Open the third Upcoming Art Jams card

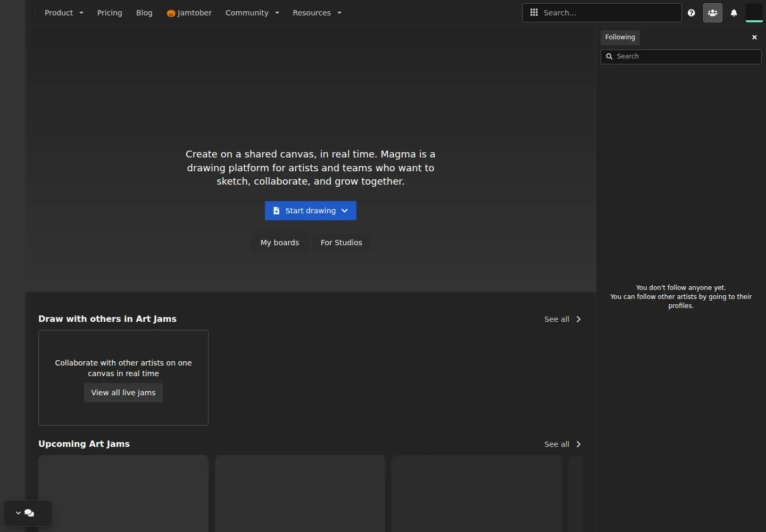point(477,493)
